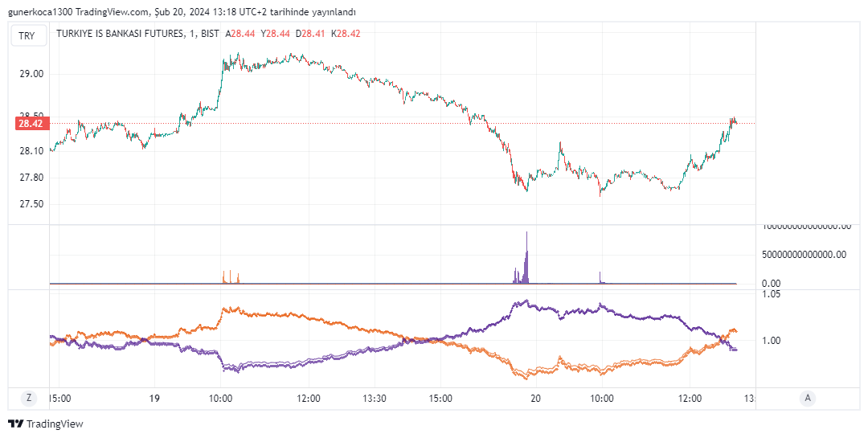The image size is (868, 438).
Task: Click the TURKIYE IS BANKASI FUTURES title
Action: pyautogui.click(x=119, y=34)
